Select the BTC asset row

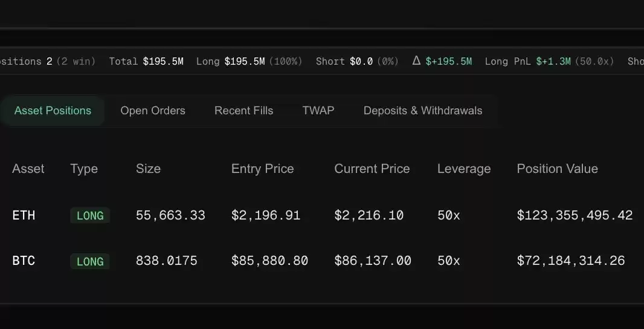click(x=322, y=261)
